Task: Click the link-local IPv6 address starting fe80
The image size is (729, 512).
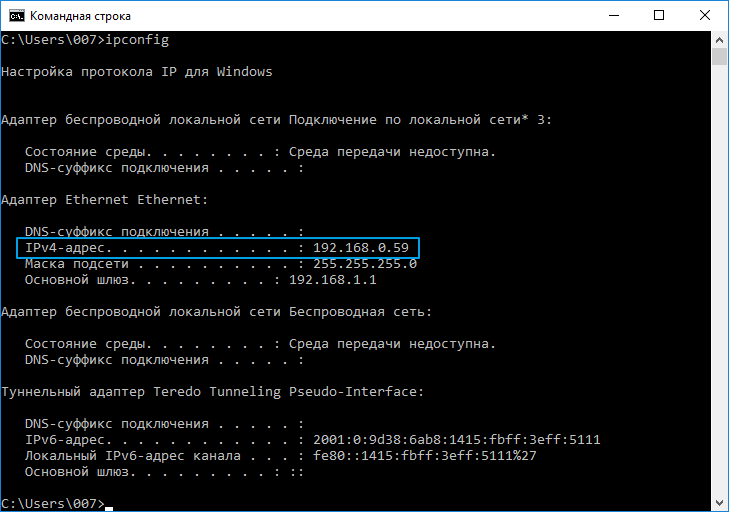Action: (x=424, y=456)
